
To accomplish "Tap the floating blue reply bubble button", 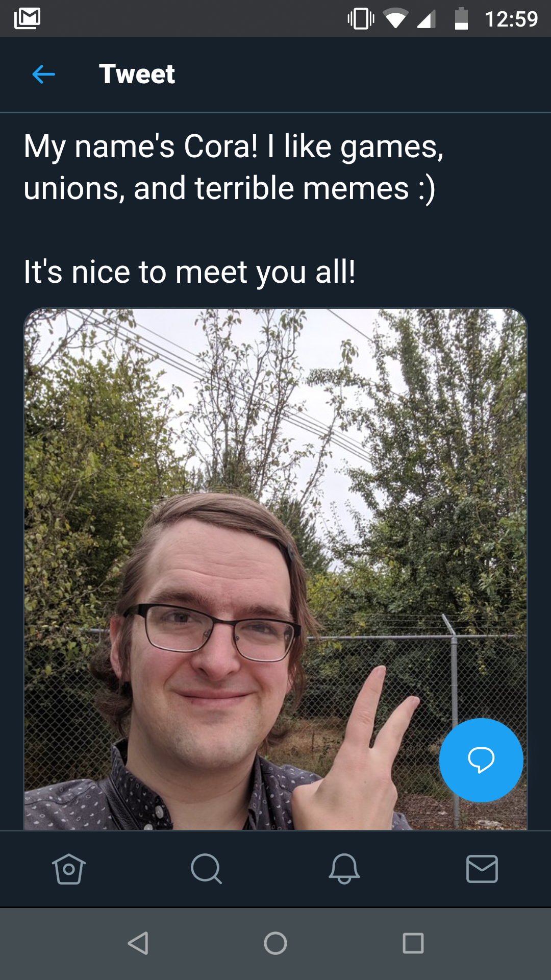I will (481, 760).
